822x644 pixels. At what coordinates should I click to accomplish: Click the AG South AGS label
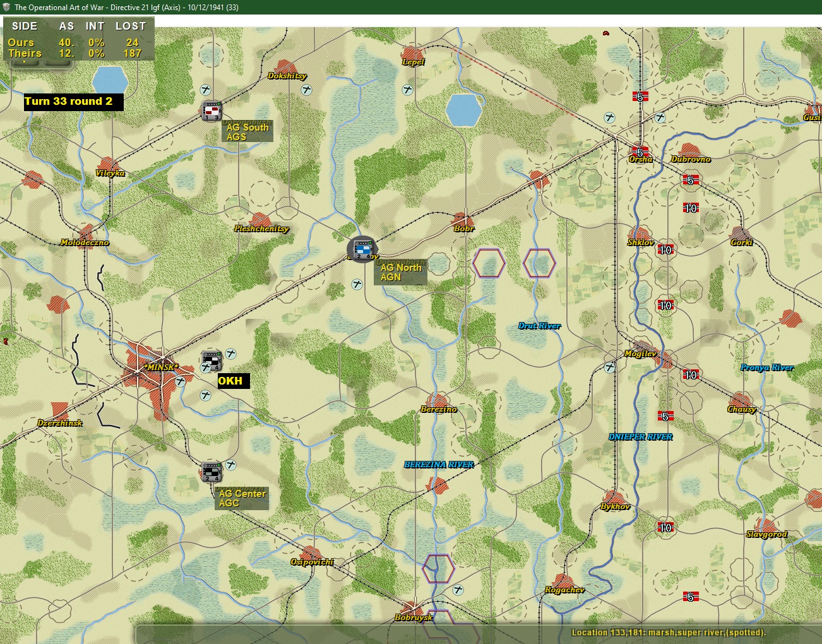247,132
